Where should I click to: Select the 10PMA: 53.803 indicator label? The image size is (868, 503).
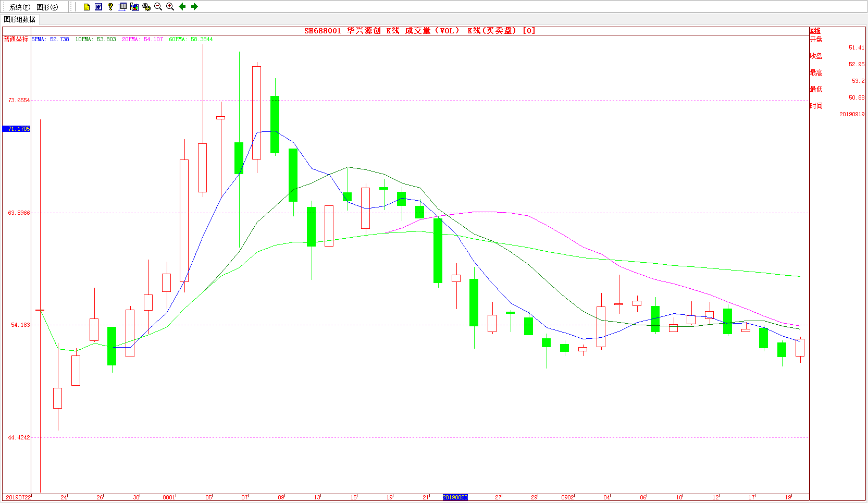click(96, 39)
